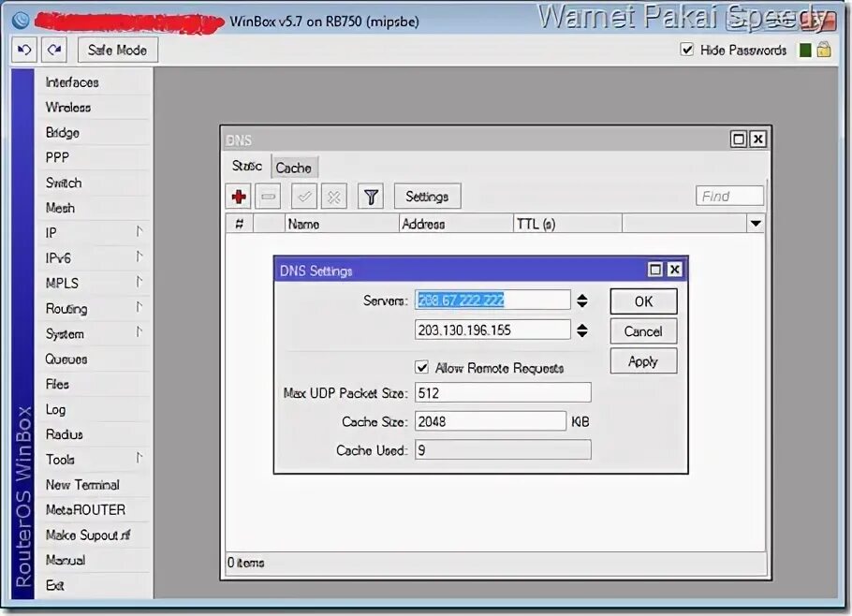Click the Max UDP Packet Size field
This screenshot has height=616, width=852.
click(x=503, y=393)
